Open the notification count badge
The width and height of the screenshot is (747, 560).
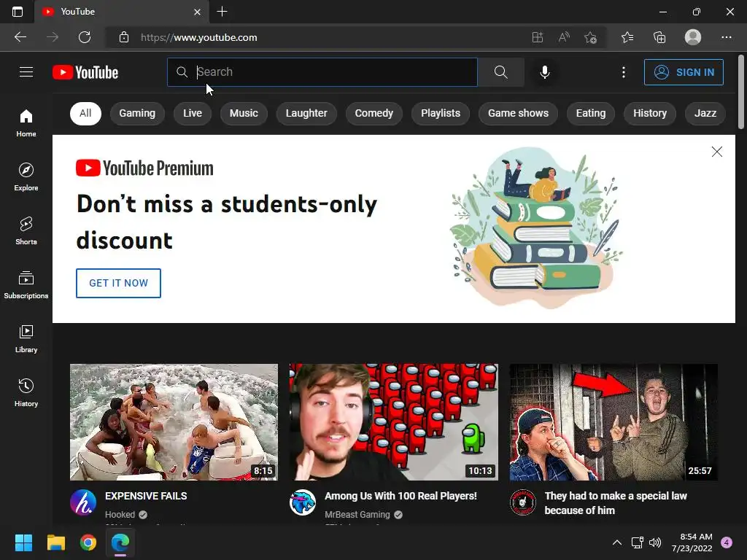727,542
